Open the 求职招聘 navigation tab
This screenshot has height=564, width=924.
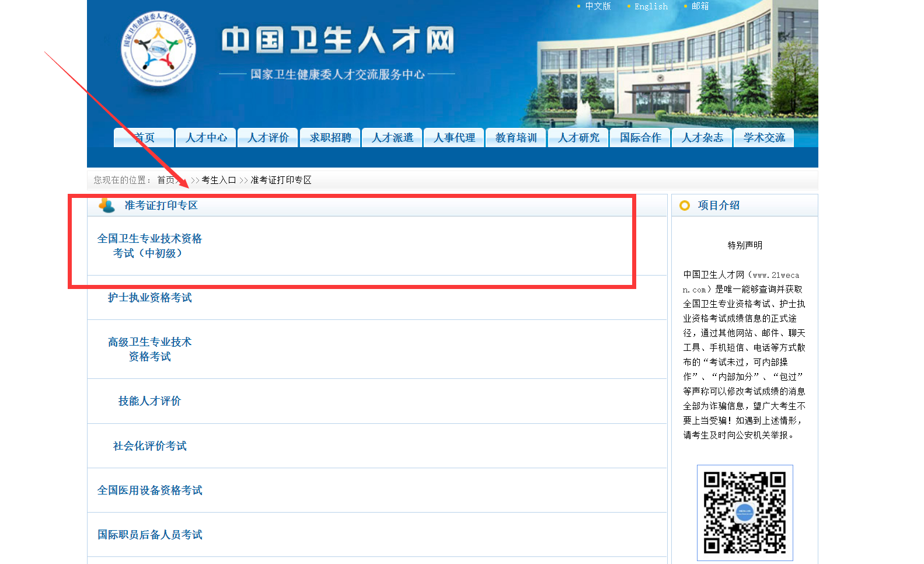[x=330, y=138]
